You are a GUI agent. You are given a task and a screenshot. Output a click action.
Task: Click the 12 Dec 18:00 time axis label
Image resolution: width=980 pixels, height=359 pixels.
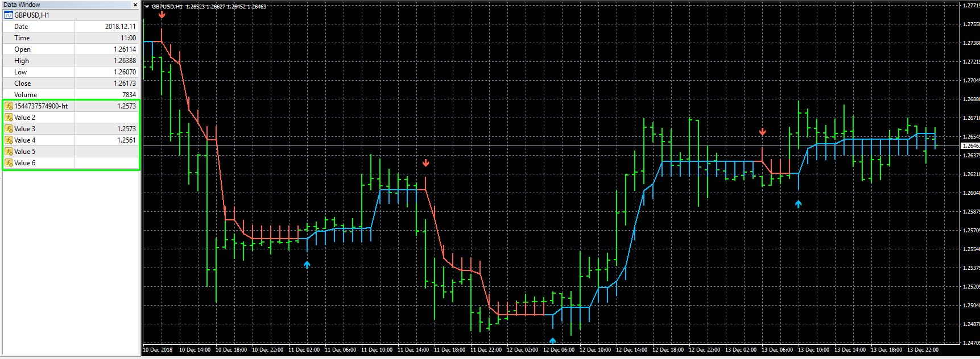coord(668,350)
